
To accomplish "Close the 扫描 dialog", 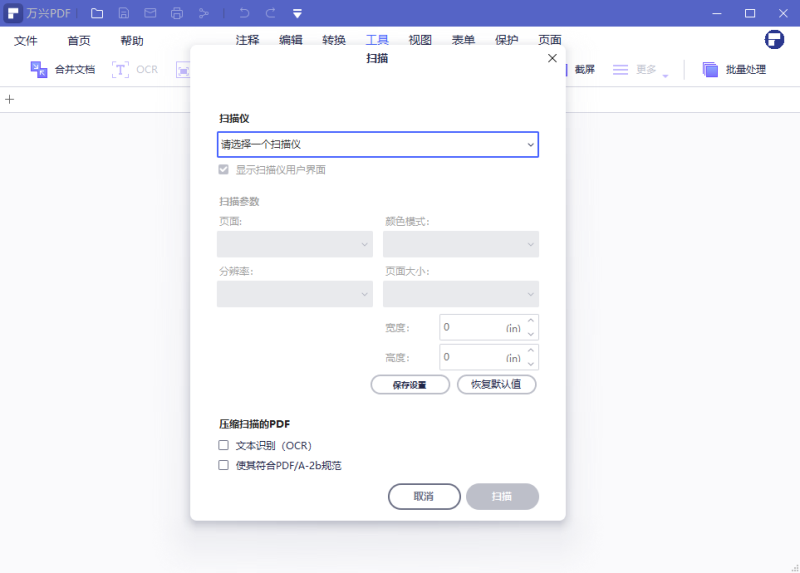I will [x=552, y=58].
